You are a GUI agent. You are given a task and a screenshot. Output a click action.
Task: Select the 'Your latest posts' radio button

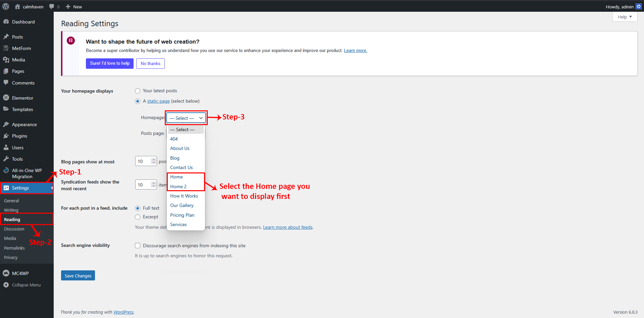(x=138, y=91)
